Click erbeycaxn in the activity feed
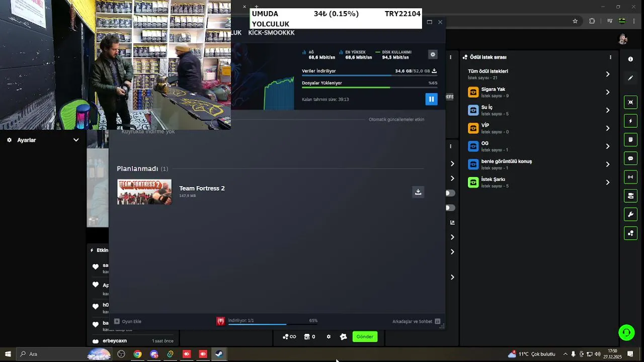The image size is (644, 362). (115, 341)
